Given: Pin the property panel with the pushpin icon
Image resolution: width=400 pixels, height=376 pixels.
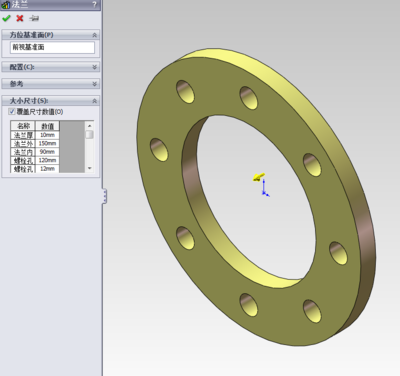Looking at the screenshot, I should coord(34,18).
